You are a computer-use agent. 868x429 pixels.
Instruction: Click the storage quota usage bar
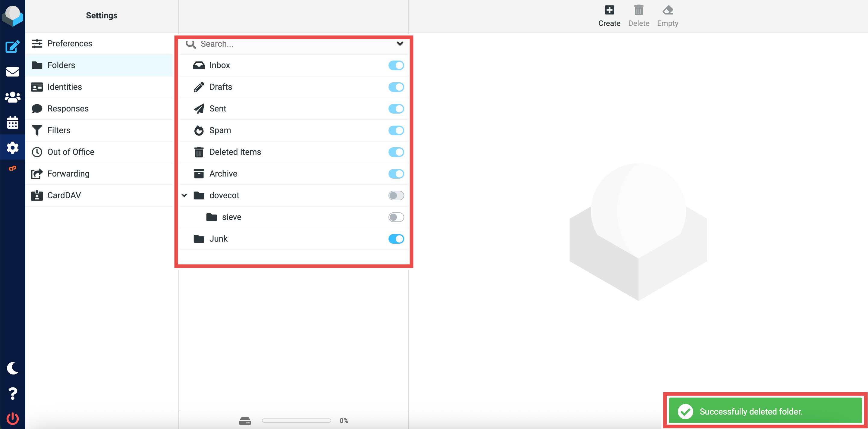click(296, 420)
